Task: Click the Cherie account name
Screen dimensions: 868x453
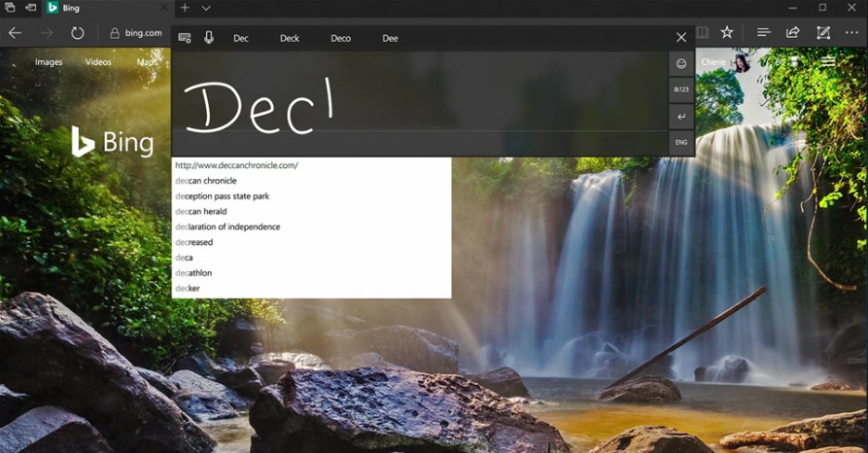Action: [713, 62]
